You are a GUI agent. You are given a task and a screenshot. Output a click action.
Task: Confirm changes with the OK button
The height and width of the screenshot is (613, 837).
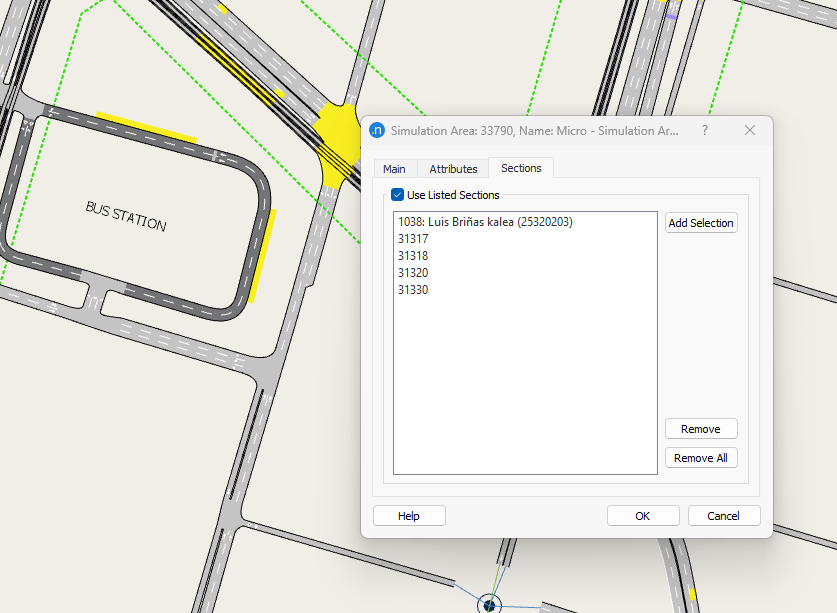coord(643,515)
